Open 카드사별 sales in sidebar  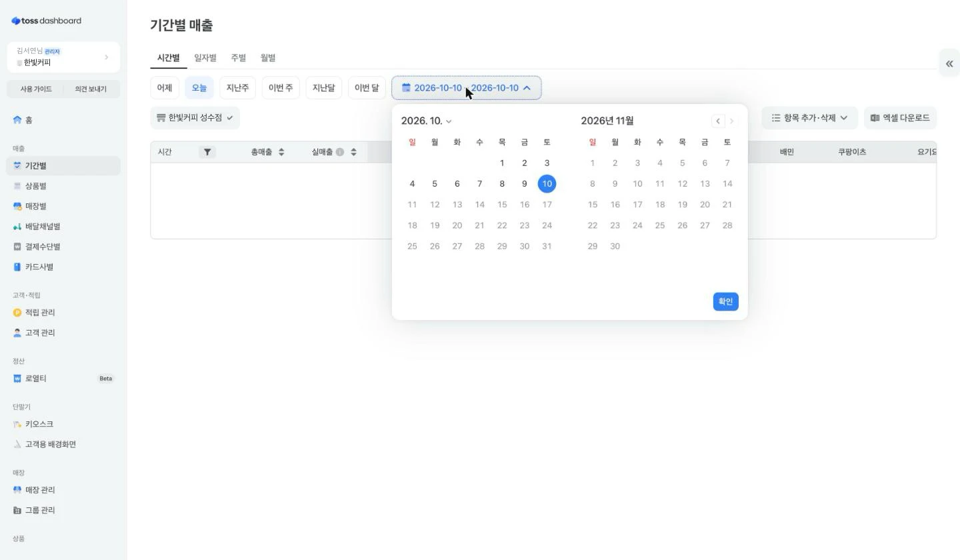[x=63, y=267]
